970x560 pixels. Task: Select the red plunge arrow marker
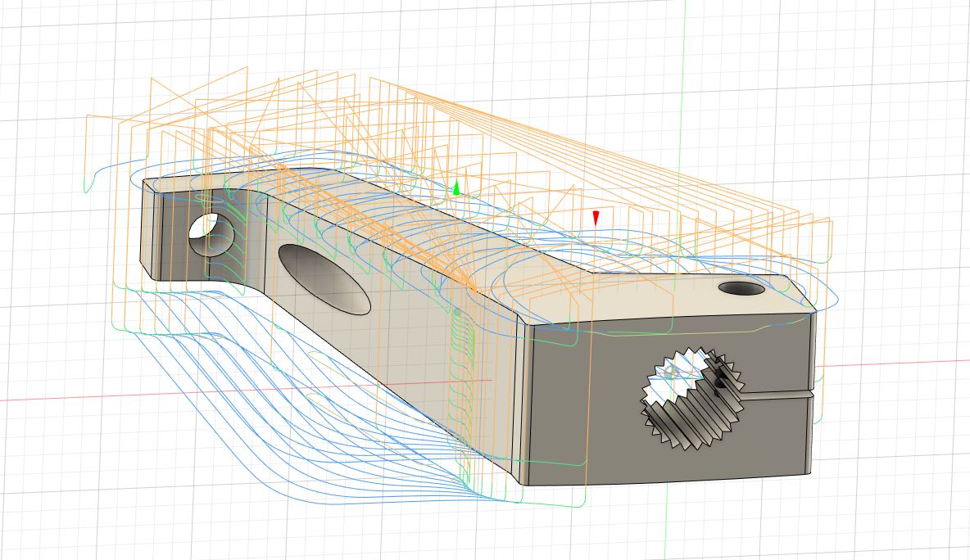(x=596, y=219)
